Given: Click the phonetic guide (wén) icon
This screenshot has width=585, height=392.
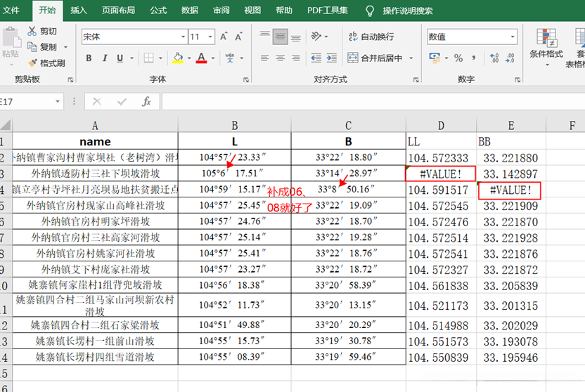Looking at the screenshot, I should pos(230,58).
